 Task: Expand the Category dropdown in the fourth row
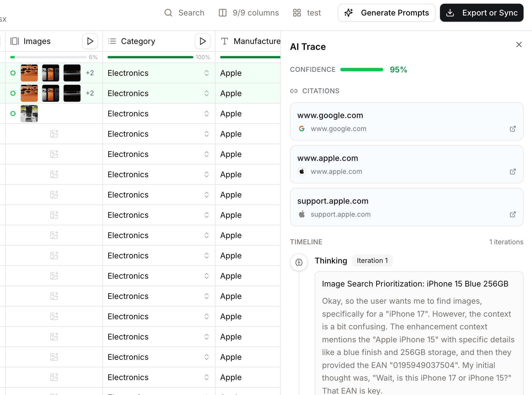click(207, 134)
